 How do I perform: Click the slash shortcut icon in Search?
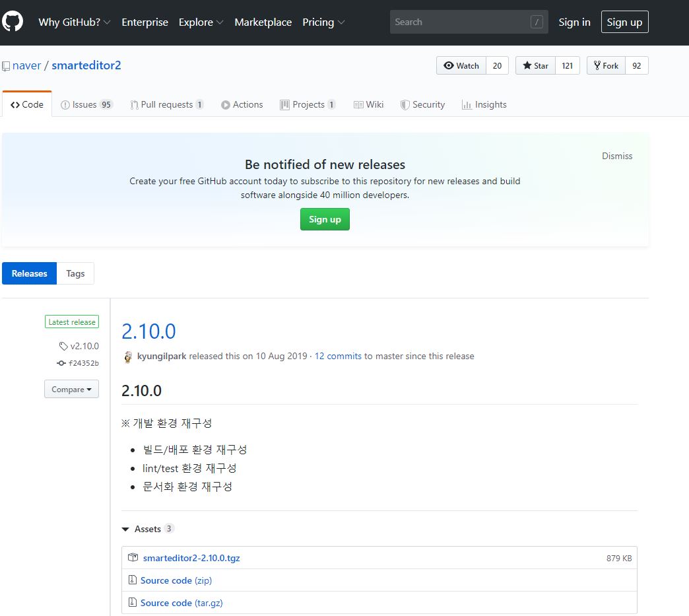[537, 22]
